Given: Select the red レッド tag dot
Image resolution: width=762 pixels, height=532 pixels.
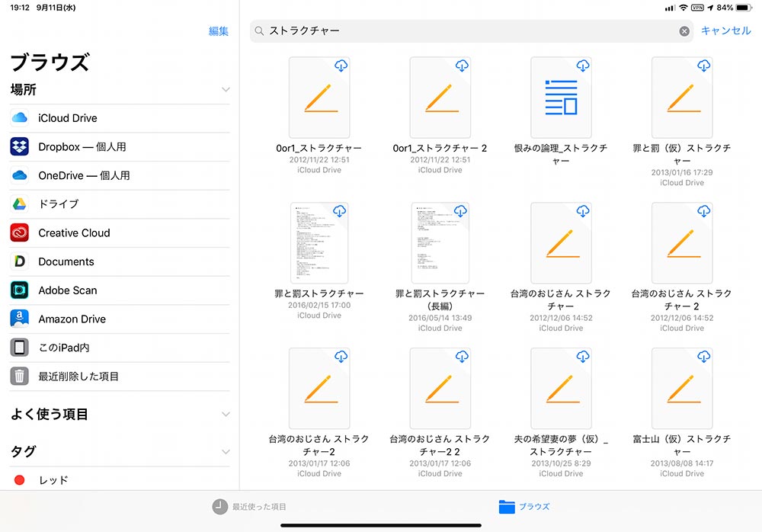Looking at the screenshot, I should (20, 480).
